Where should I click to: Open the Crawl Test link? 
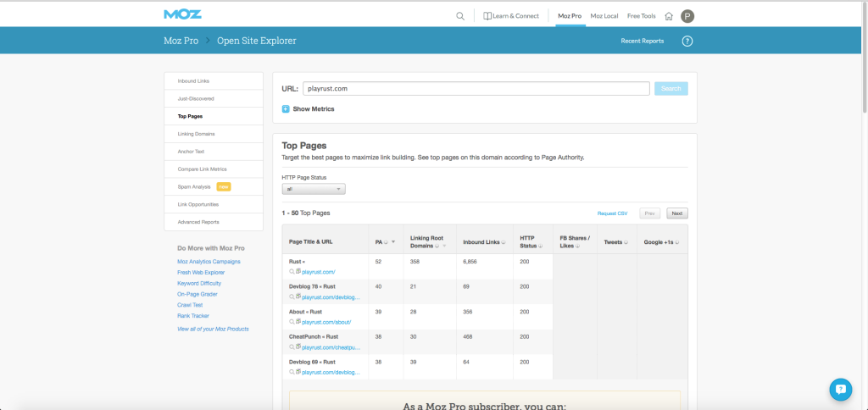point(190,305)
